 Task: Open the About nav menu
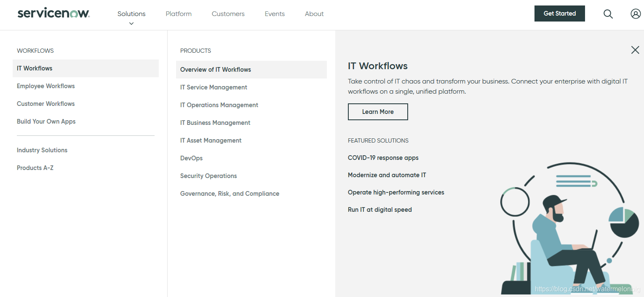click(314, 14)
